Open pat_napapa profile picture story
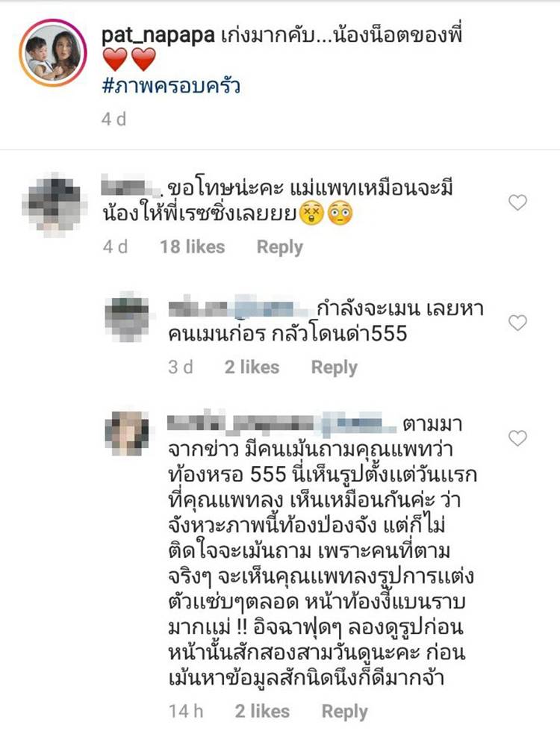This screenshot has width=560, height=743. pos(52,52)
